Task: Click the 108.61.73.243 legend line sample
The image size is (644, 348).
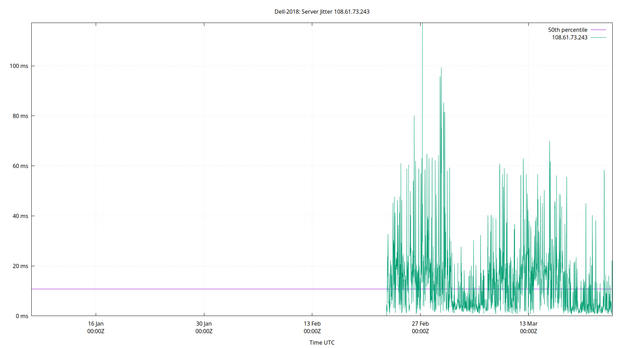Action: point(598,38)
